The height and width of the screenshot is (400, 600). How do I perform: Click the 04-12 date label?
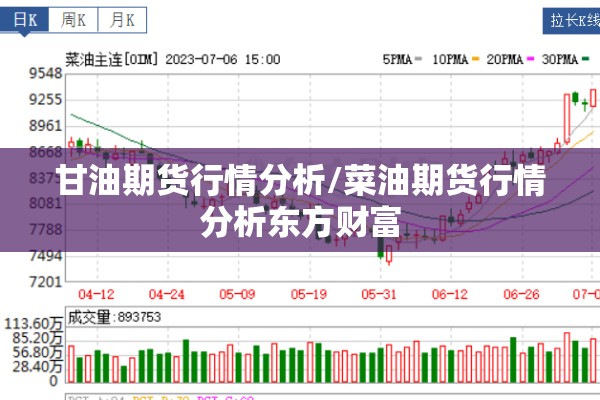point(96,294)
